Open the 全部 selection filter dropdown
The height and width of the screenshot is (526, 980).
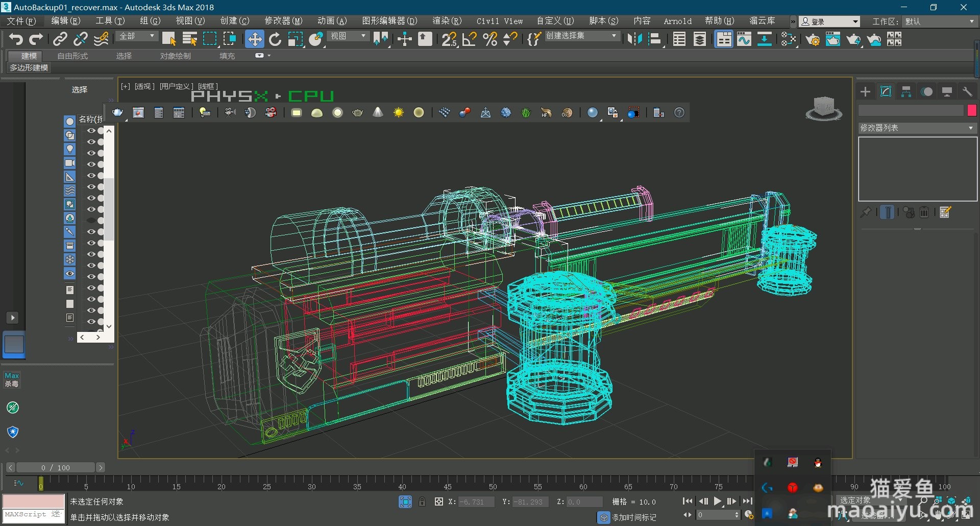pyautogui.click(x=137, y=36)
